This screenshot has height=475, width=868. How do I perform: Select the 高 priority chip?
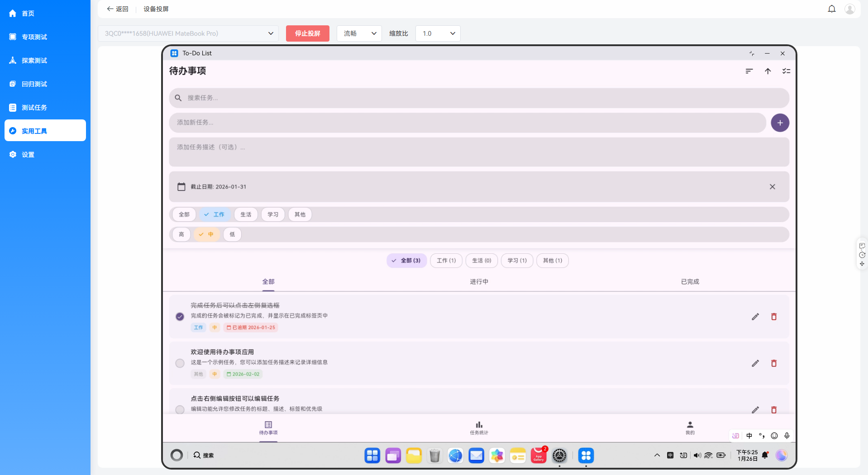(181, 234)
